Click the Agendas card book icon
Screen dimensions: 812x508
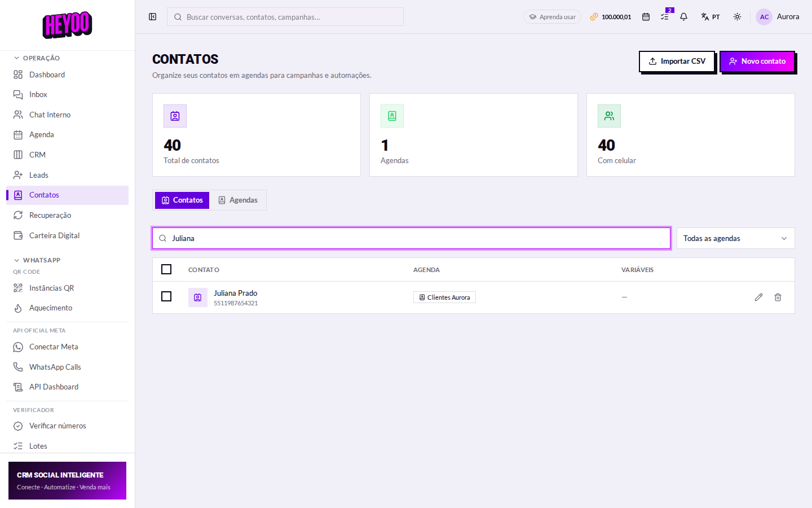[392, 116]
